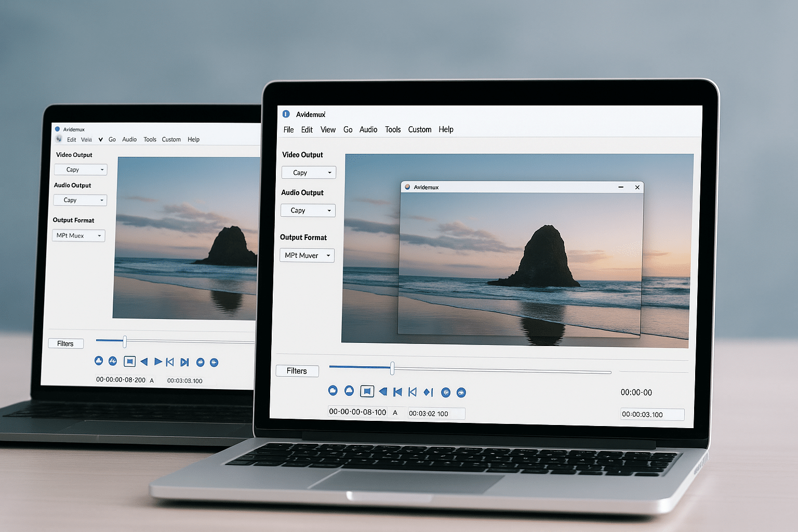Click the 00:03:02 100 time field
Image resolution: width=798 pixels, height=532 pixels.
point(436,413)
